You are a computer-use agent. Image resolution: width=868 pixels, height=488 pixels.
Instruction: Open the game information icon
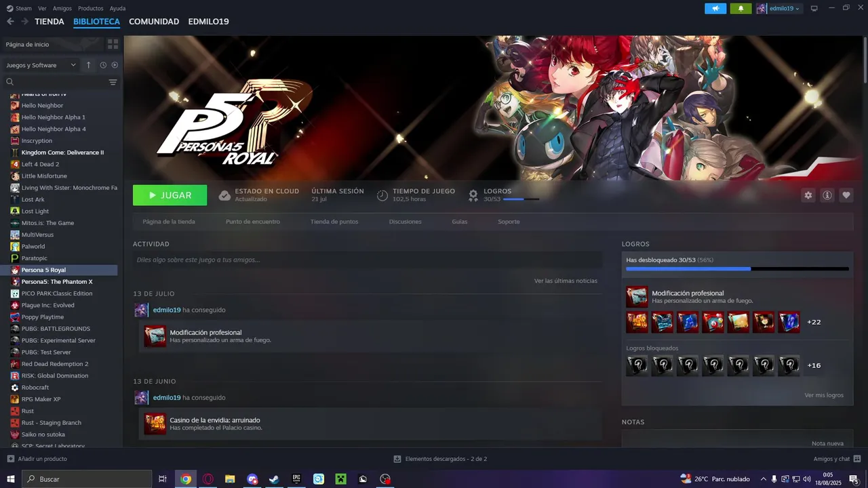coord(827,195)
